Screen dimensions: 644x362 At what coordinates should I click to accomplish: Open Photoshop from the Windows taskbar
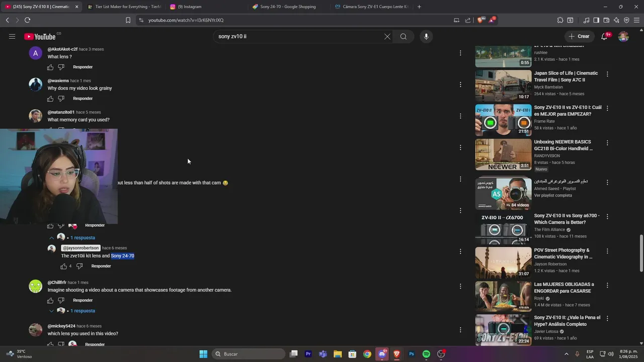(412, 354)
